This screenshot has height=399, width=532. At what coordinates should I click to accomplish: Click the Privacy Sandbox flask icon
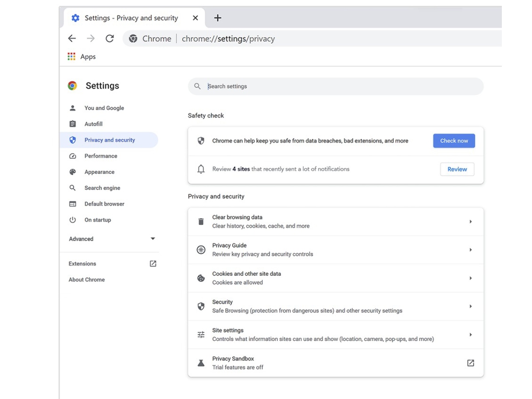pos(201,362)
